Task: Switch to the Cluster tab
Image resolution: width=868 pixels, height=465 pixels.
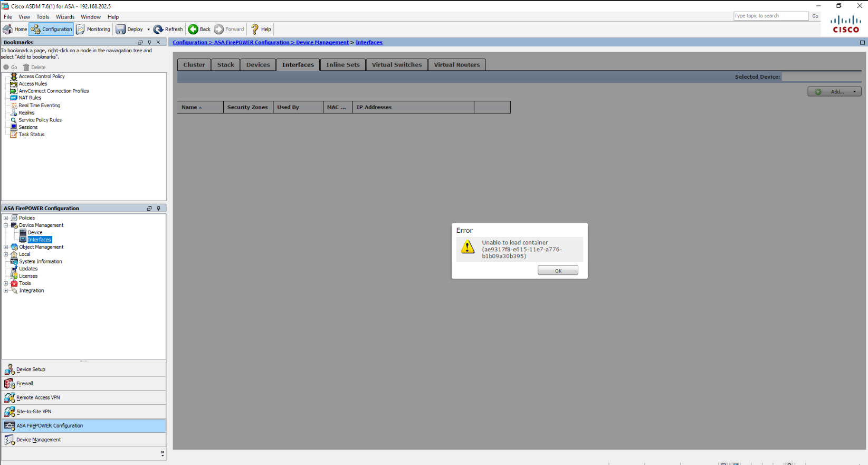Action: (194, 65)
